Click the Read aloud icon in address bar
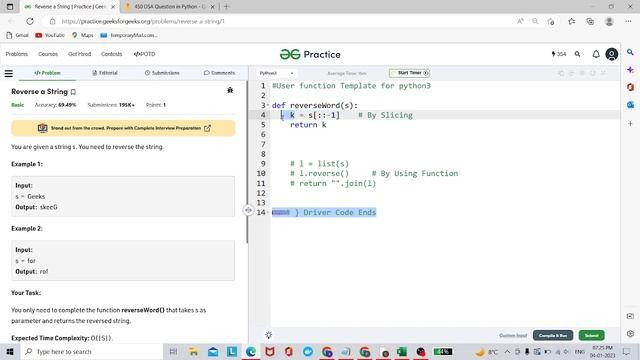The height and width of the screenshot is (360, 640). click(520, 21)
